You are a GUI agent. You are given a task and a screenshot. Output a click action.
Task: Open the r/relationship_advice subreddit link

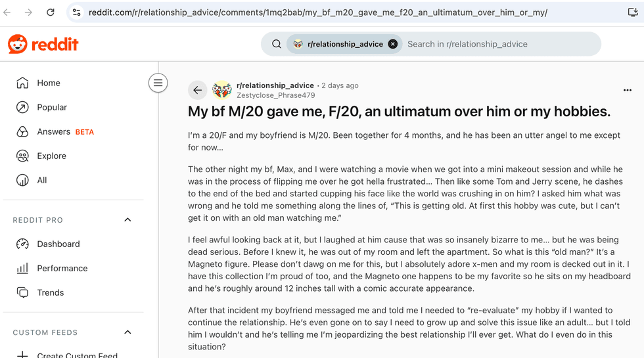[x=275, y=85]
